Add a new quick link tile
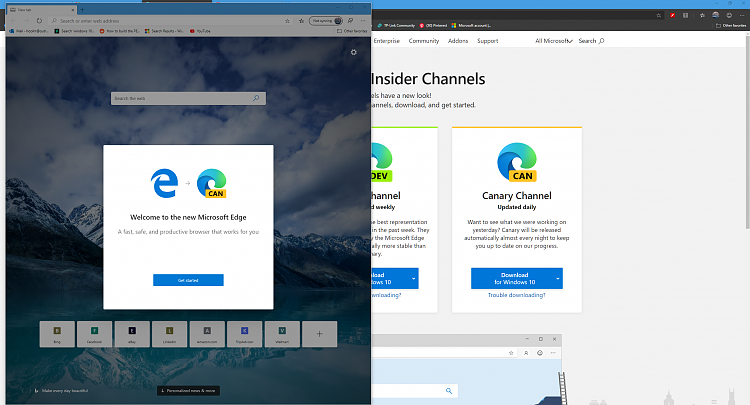The height and width of the screenshot is (405, 750). 320,334
